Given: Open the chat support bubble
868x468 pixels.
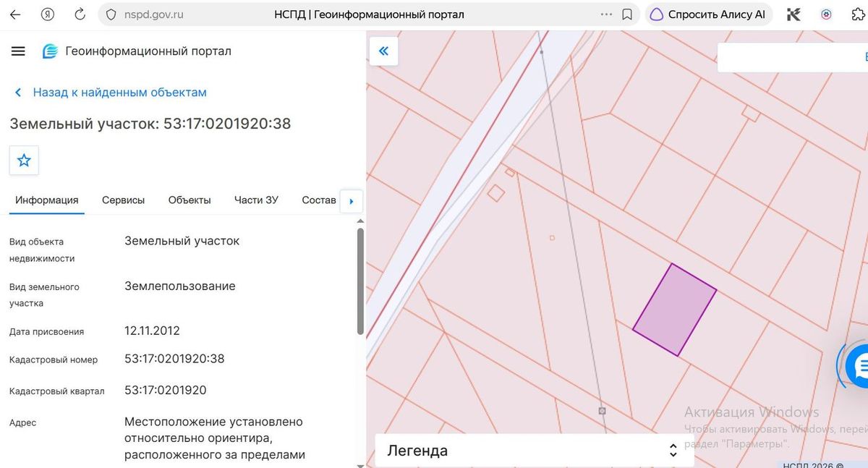Looking at the screenshot, I should point(859,367).
